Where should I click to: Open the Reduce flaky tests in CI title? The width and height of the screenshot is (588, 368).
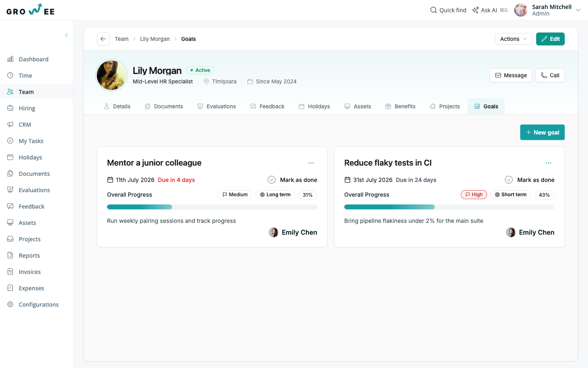pyautogui.click(x=388, y=163)
